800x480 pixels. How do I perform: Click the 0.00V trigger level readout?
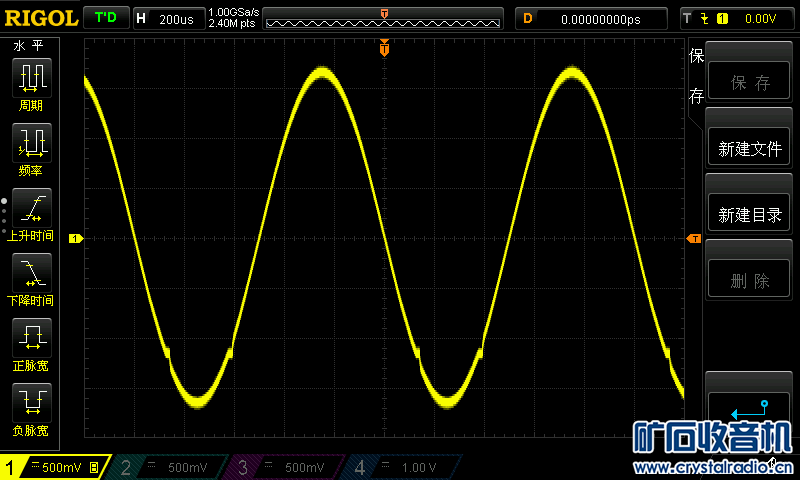[760, 19]
